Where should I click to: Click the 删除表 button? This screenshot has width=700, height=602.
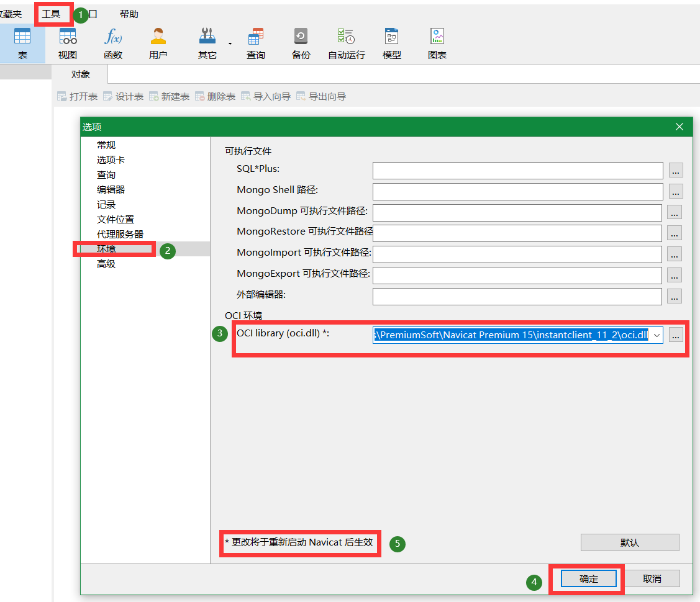point(215,96)
